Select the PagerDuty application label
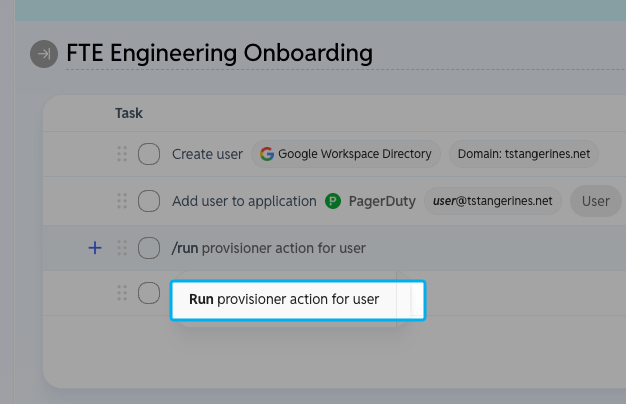Image resolution: width=626 pixels, height=404 pixels. pos(382,201)
